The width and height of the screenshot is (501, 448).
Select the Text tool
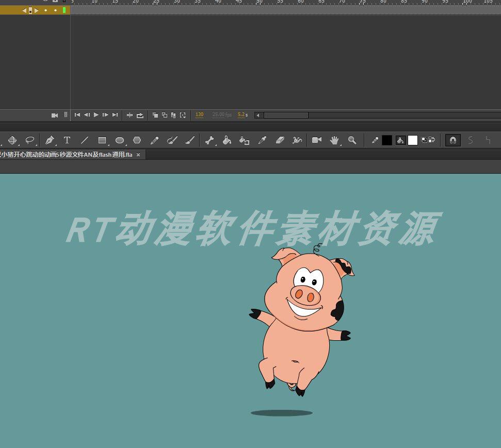(x=67, y=140)
